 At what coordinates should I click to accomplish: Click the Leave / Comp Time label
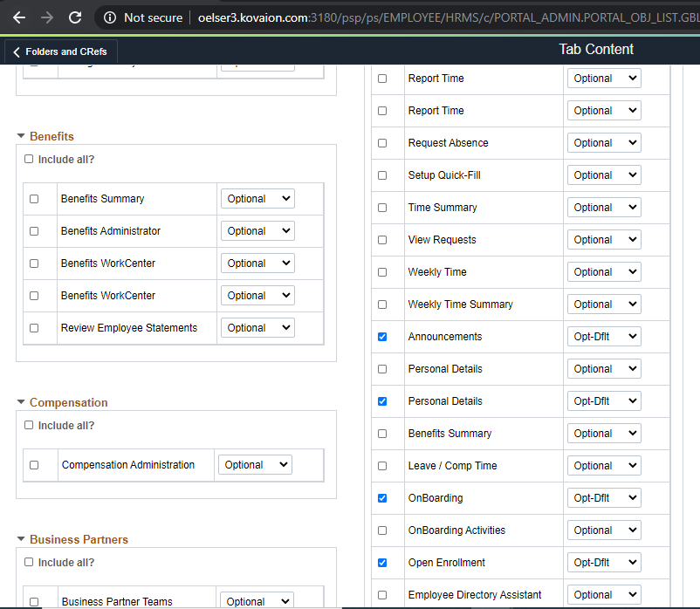452,466
